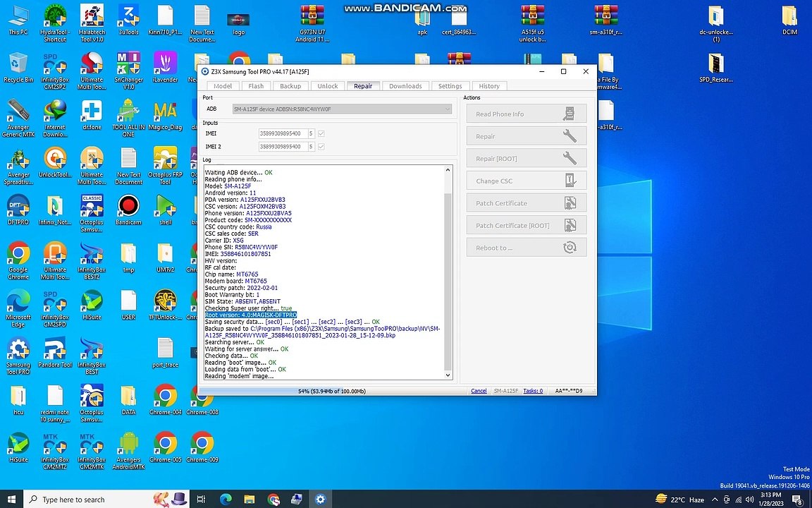Click the Repair action button

[526, 135]
